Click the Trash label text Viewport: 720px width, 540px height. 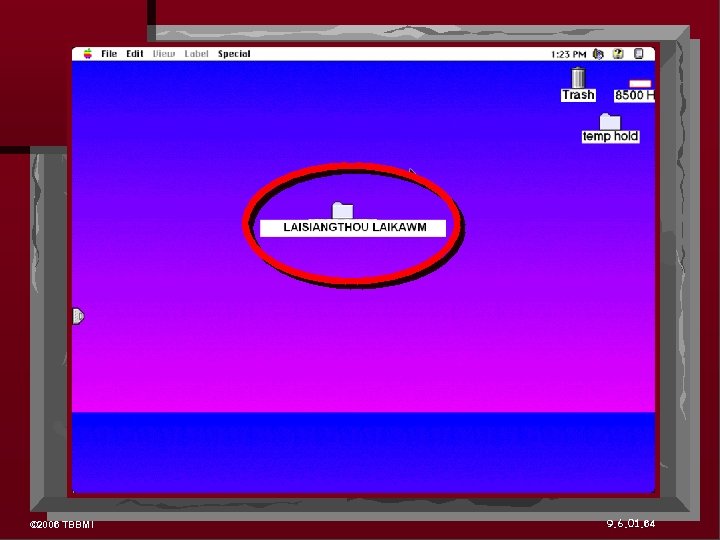578,95
